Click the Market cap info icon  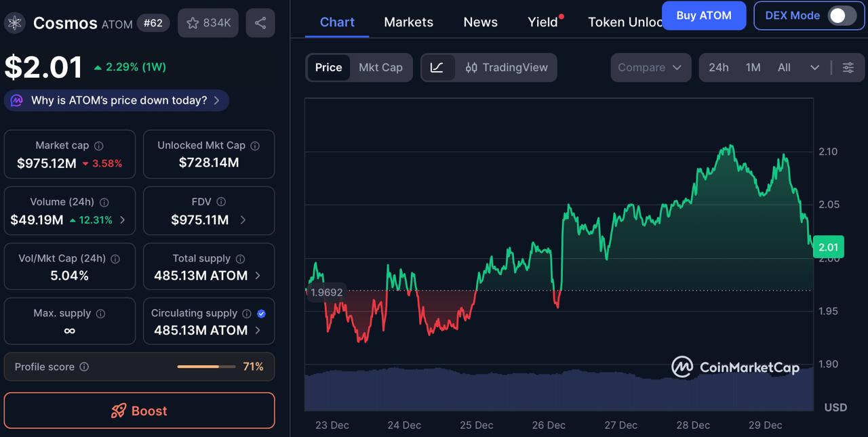pyautogui.click(x=99, y=145)
